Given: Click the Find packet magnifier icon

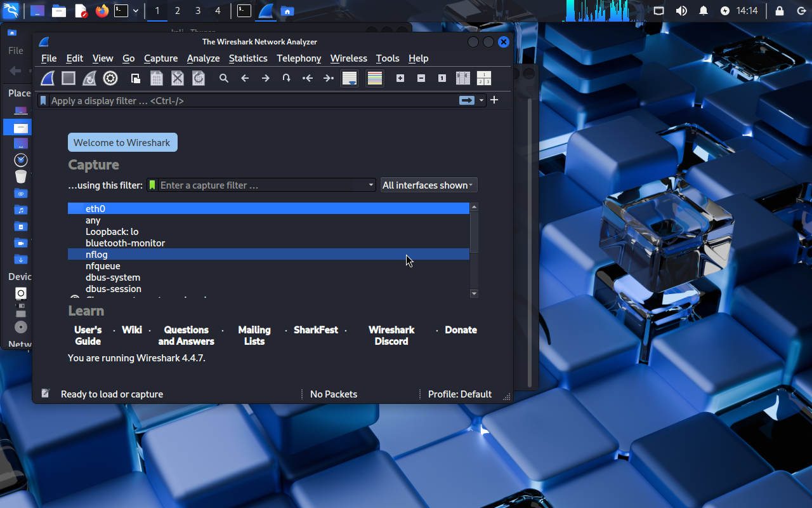Looking at the screenshot, I should (224, 78).
